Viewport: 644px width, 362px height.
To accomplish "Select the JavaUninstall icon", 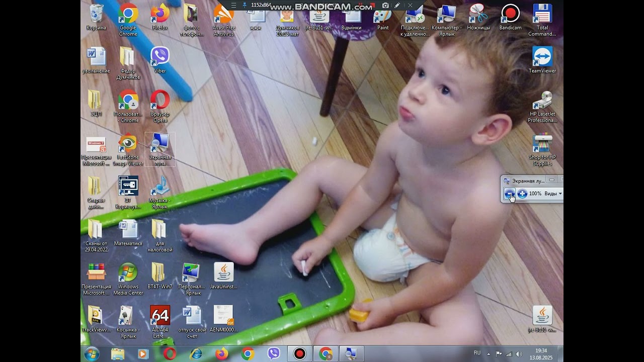I will click(x=224, y=277).
